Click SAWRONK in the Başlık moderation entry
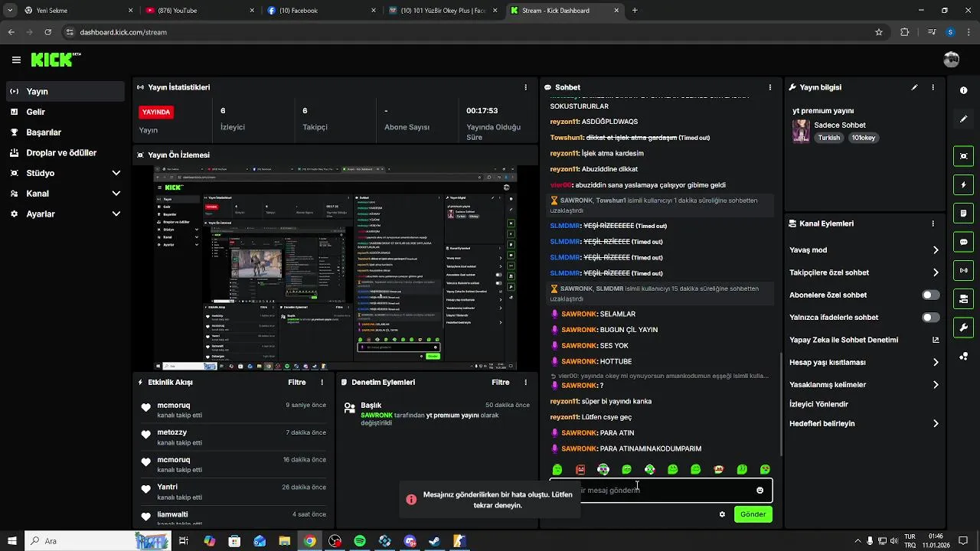 pyautogui.click(x=377, y=415)
